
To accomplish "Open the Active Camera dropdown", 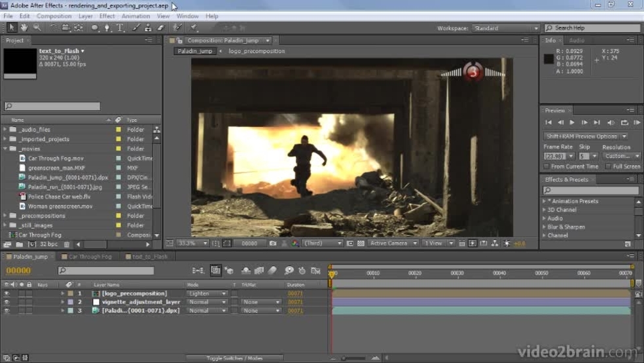I will (393, 243).
